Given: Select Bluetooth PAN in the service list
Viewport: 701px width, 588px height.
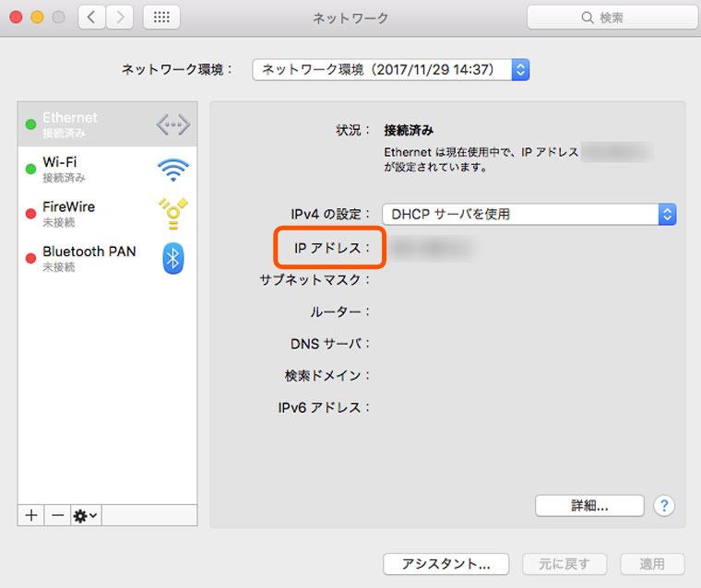Looking at the screenshot, I should (x=89, y=258).
